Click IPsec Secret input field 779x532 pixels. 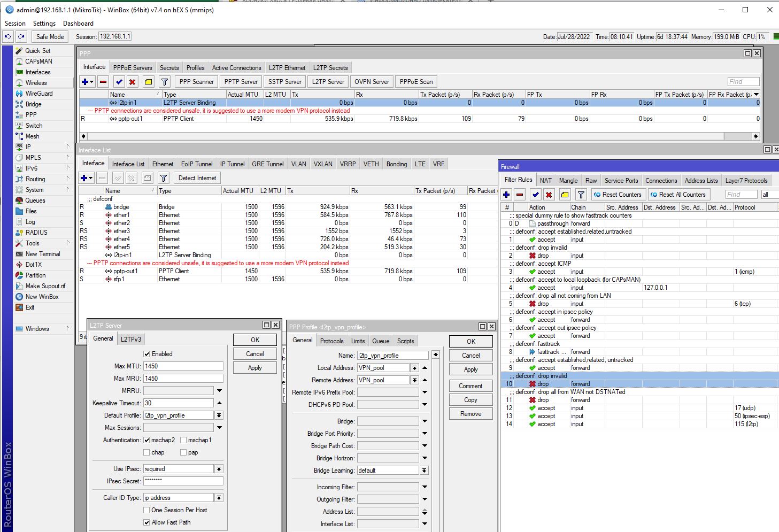pos(183,481)
